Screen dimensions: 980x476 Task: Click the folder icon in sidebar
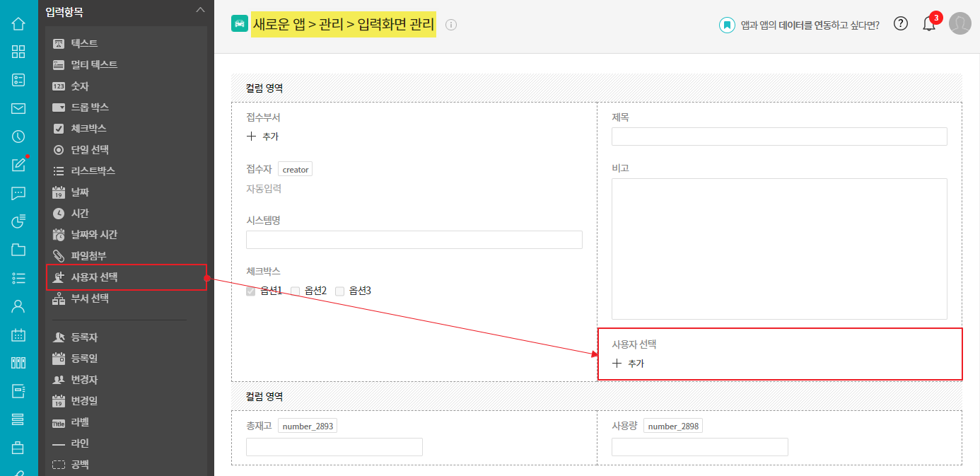[18, 250]
